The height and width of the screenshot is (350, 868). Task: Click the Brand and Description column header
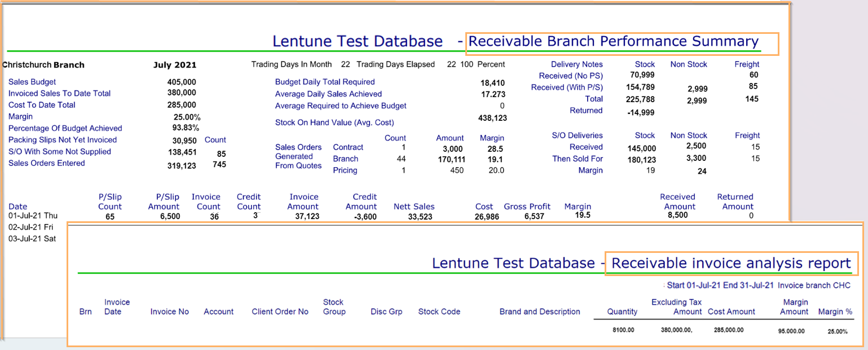(540, 311)
